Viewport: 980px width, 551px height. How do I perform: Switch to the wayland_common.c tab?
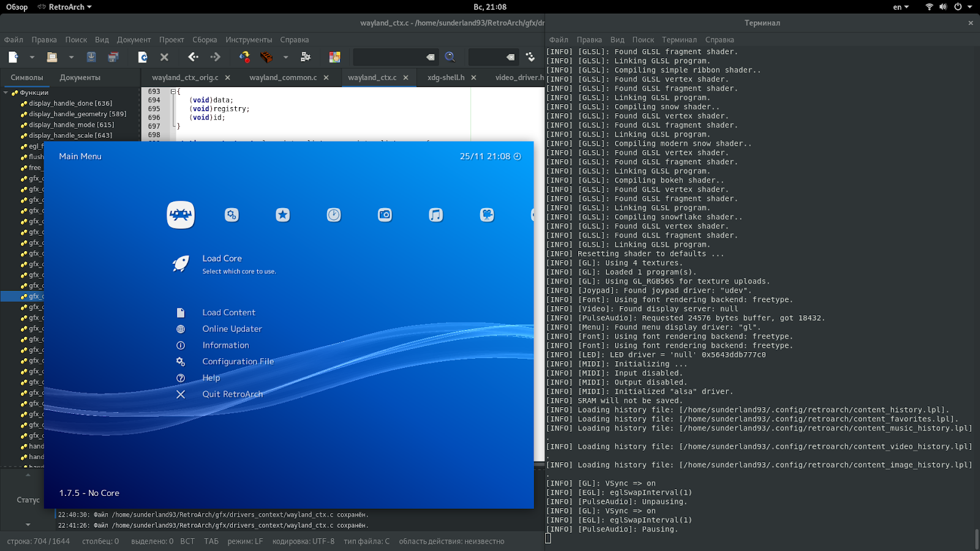[283, 78]
